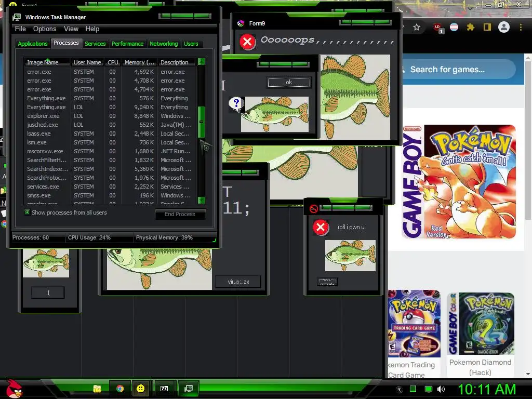Click the title bar icon of rofl dialog
532x399 pixels.
pos(313,209)
